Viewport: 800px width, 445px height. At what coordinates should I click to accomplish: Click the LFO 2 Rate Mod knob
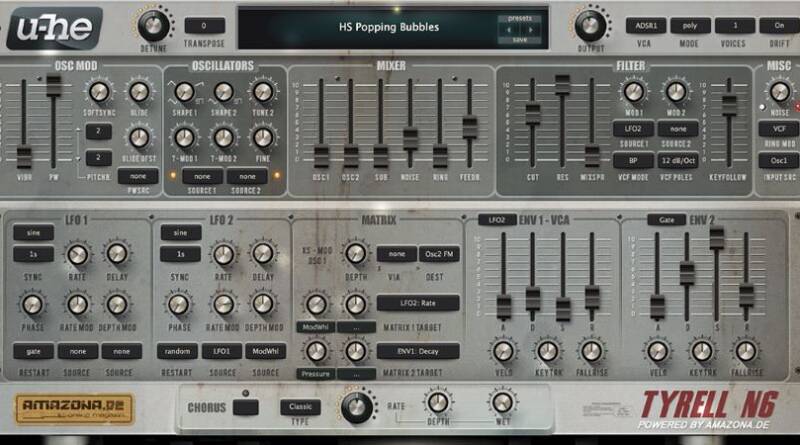coord(223,304)
